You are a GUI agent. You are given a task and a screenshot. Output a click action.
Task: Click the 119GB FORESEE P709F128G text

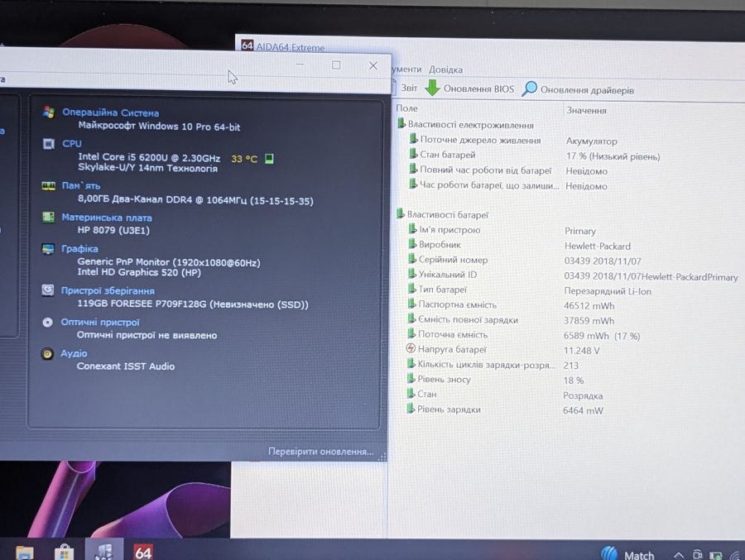coord(192,304)
